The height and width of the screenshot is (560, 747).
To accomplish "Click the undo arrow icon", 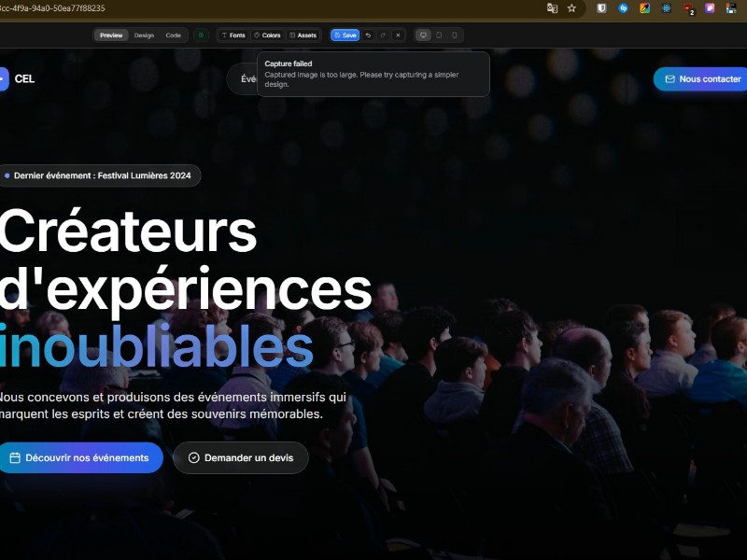I will 368,35.
